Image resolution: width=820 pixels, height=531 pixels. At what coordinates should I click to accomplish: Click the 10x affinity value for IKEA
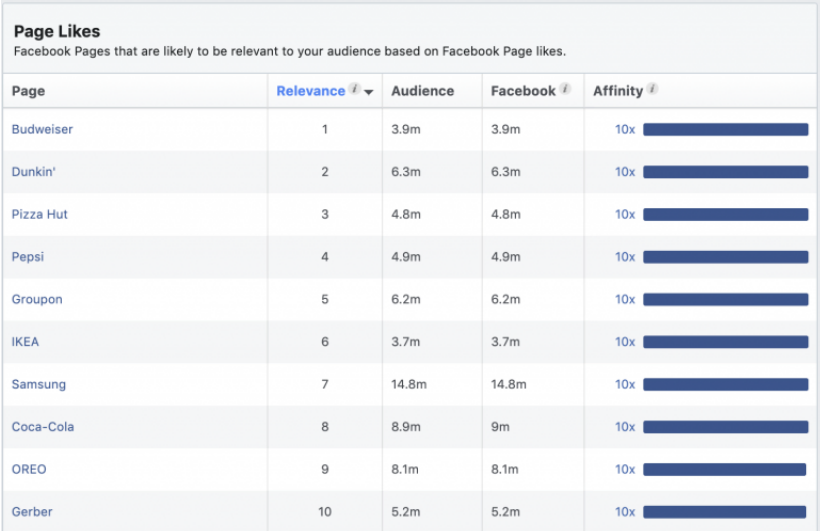pos(625,342)
